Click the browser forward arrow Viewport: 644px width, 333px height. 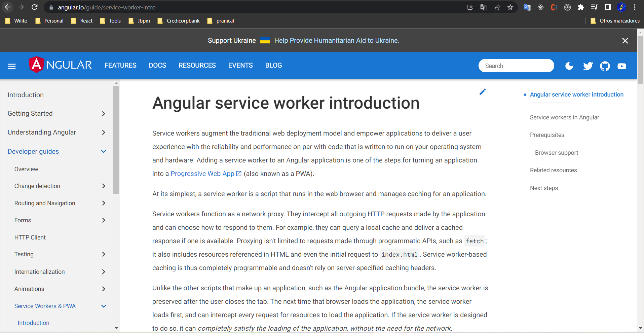[21, 7]
